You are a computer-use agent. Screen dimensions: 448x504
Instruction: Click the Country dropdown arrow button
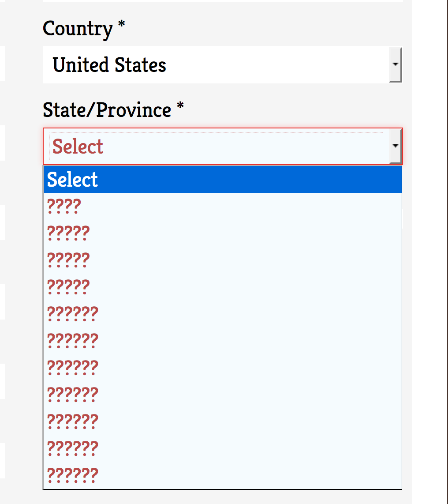(396, 64)
